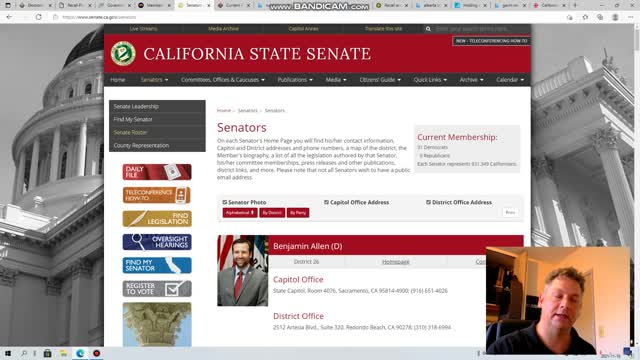This screenshot has width=640, height=360.
Task: Sort senators Alphabetical
Action: point(240,213)
